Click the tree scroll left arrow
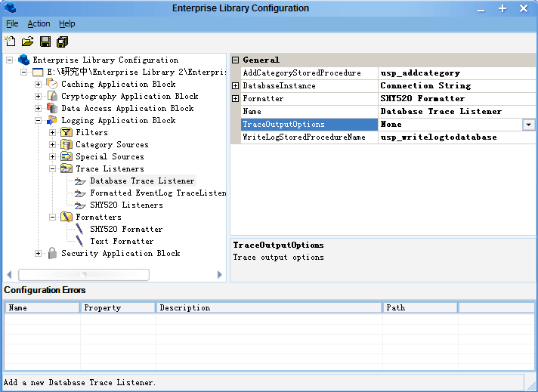 pos(9,274)
